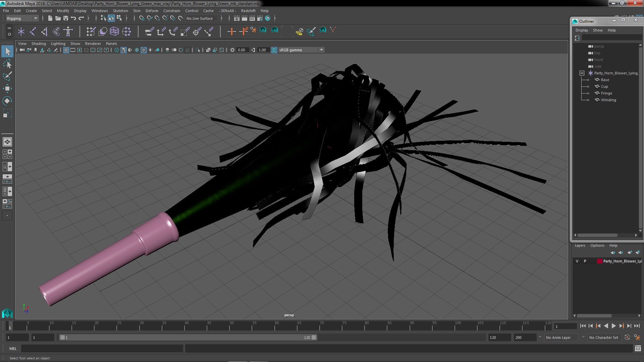Toggle auto keyframe button
Screen dimensions: 644x362
pos(627,338)
